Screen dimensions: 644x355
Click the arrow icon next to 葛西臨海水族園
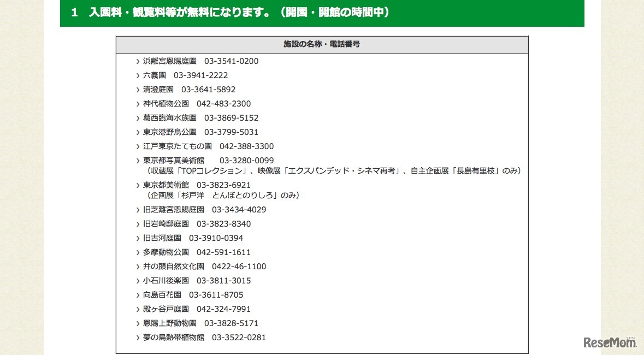pos(137,117)
